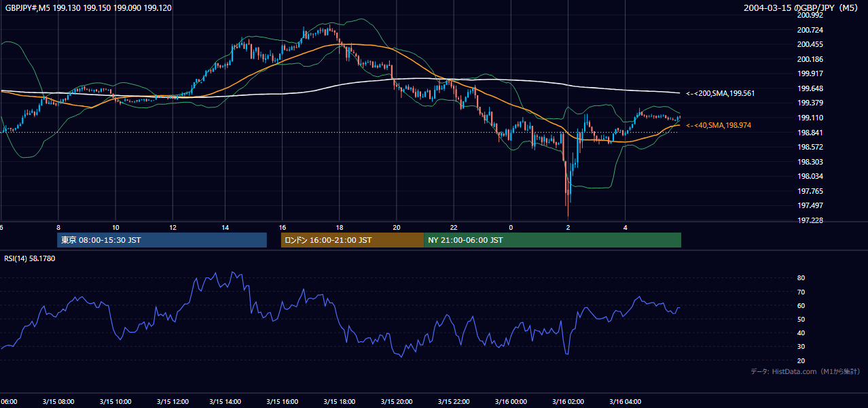Click the RSI(14) 58.1780 indicator label
This screenshot has height=408, width=868.
click(x=30, y=258)
